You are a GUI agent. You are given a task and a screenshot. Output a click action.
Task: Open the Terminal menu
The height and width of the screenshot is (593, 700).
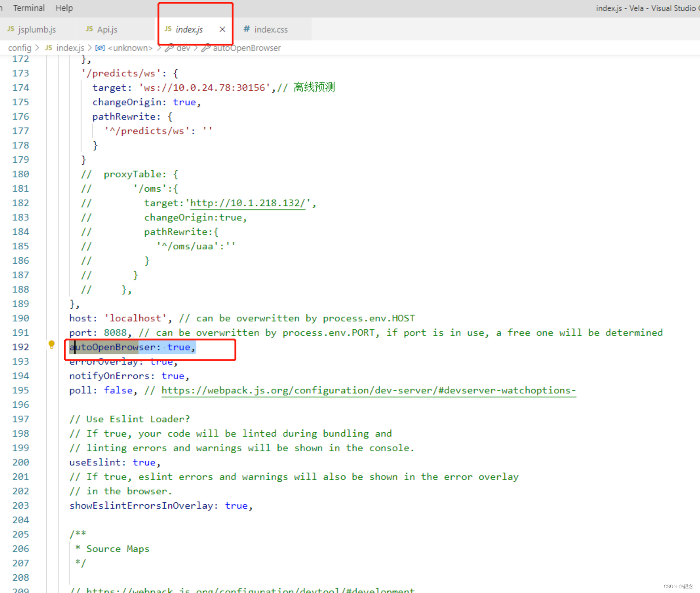[29, 8]
